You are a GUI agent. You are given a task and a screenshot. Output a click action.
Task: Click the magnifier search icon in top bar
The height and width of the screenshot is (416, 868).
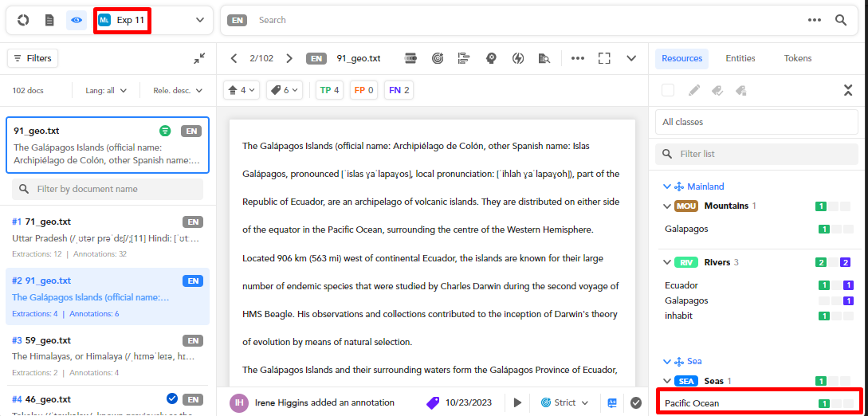[841, 20]
